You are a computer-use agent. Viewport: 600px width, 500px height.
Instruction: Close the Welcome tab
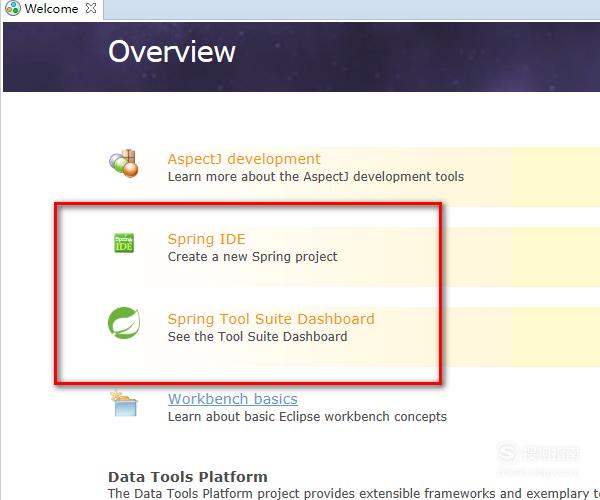(91, 8)
